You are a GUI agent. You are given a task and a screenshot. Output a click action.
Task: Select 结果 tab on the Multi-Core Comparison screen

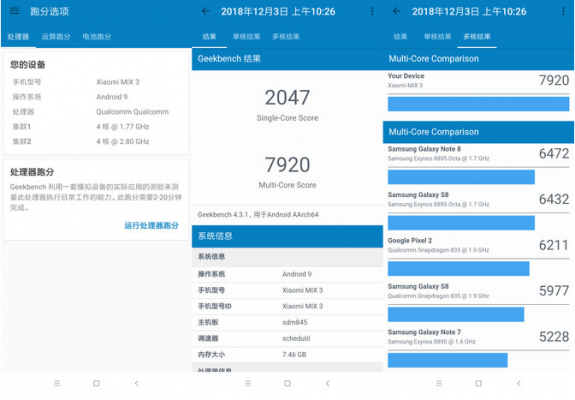point(400,36)
